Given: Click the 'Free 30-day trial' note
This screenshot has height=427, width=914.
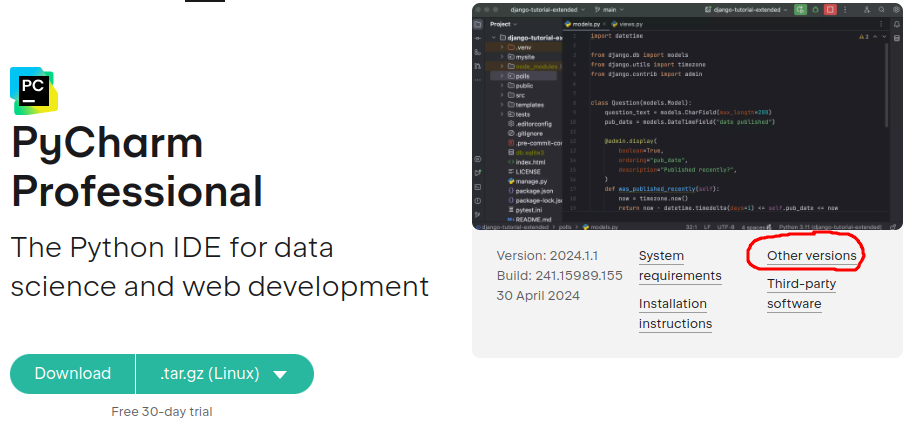Looking at the screenshot, I should click(x=161, y=412).
